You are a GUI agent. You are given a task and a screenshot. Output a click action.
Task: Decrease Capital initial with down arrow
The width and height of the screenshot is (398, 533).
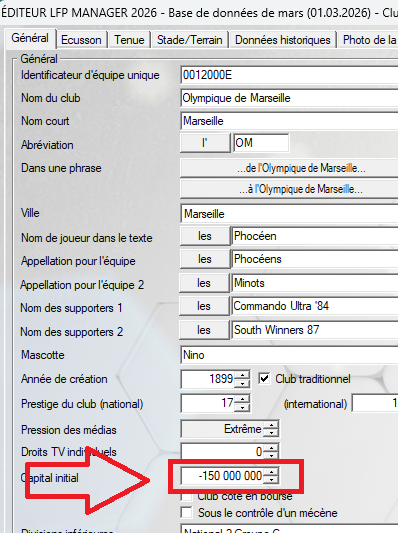point(271,480)
